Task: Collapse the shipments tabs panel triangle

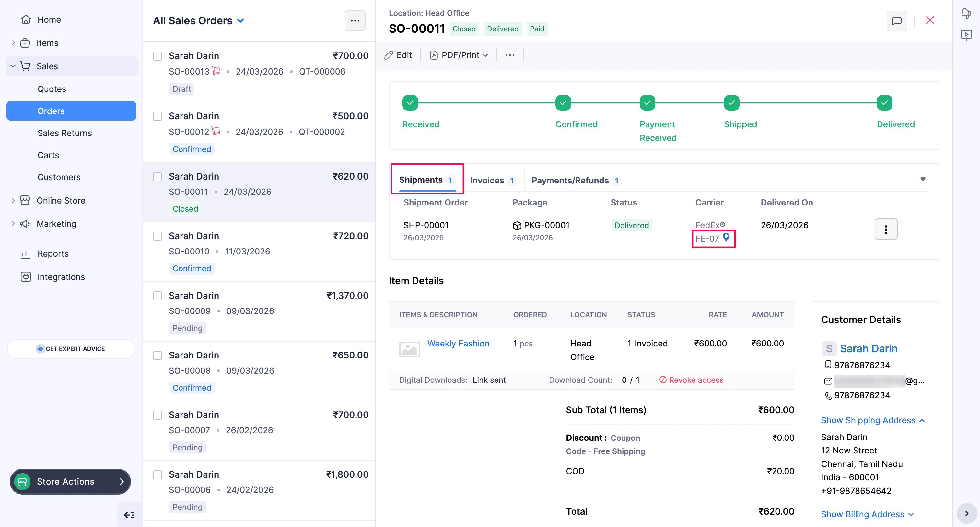Action: (x=923, y=179)
